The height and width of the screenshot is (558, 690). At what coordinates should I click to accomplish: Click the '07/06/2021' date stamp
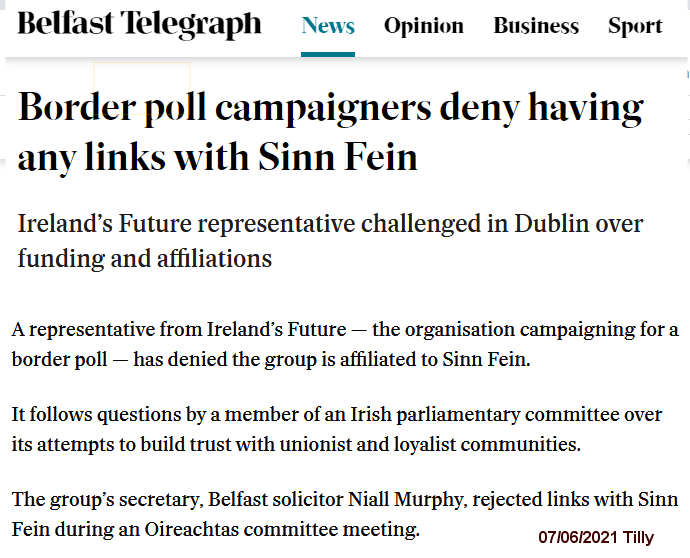tap(577, 538)
